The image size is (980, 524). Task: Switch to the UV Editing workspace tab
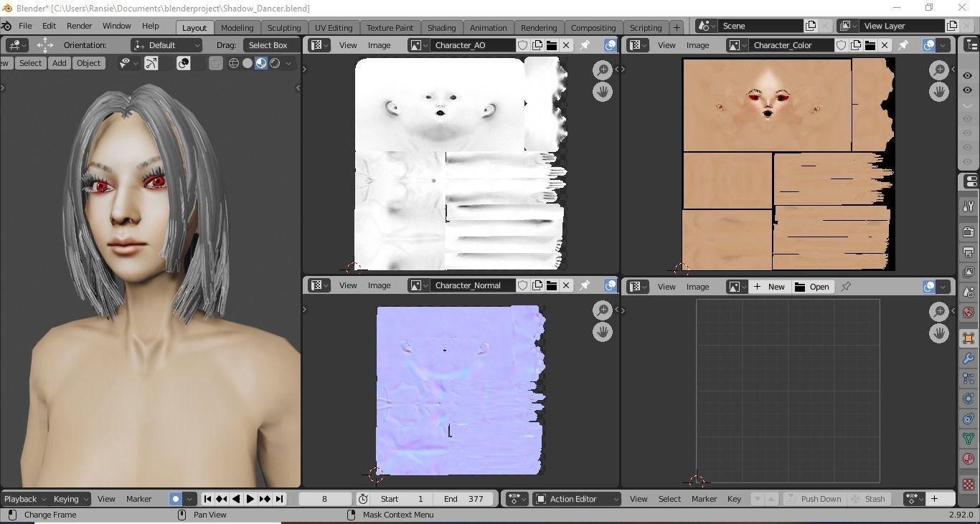tap(334, 28)
